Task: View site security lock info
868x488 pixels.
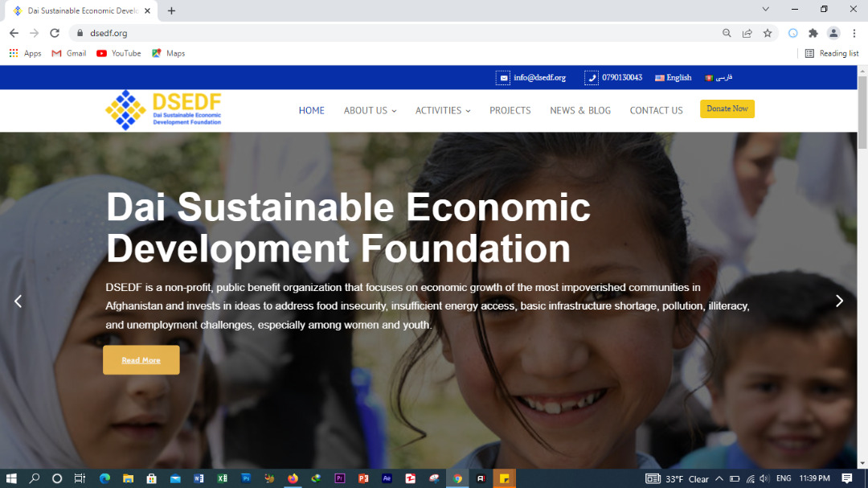Action: click(x=80, y=33)
